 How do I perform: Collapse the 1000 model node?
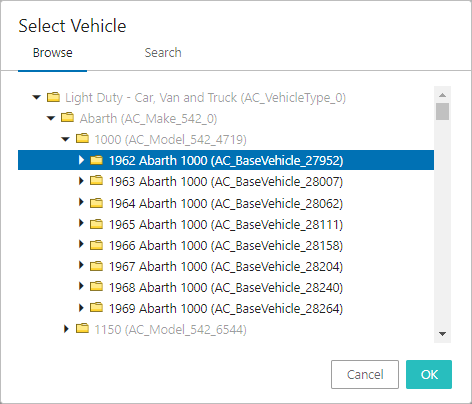click(x=66, y=139)
